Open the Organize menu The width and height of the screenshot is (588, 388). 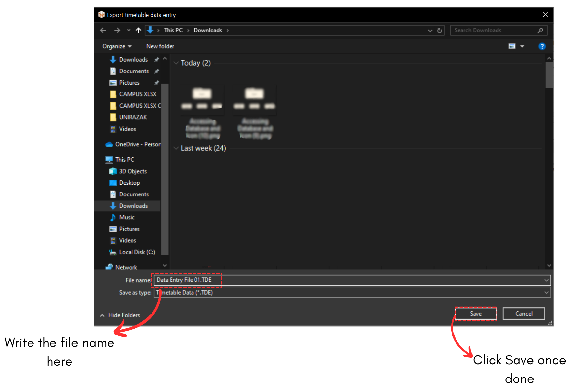(116, 46)
